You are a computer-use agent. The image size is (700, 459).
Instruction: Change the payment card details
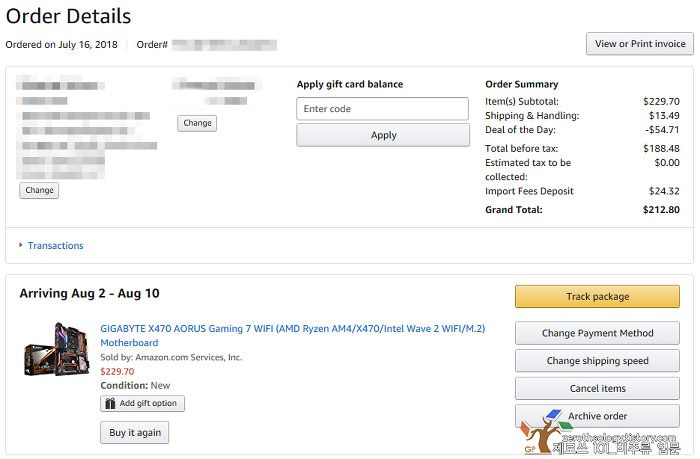coord(197,123)
